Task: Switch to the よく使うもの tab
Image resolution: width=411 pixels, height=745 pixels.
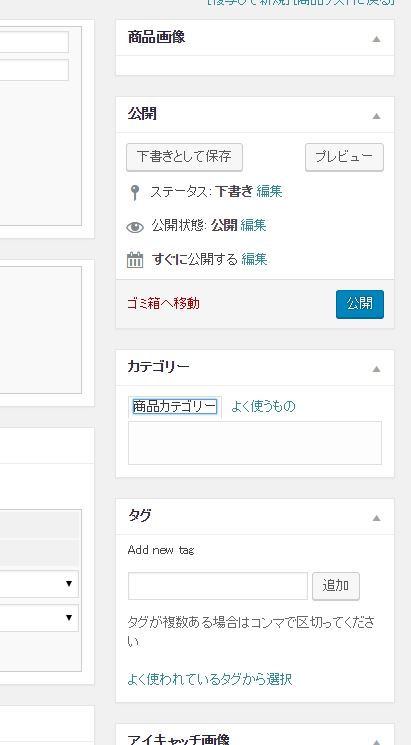Action: pos(263,406)
